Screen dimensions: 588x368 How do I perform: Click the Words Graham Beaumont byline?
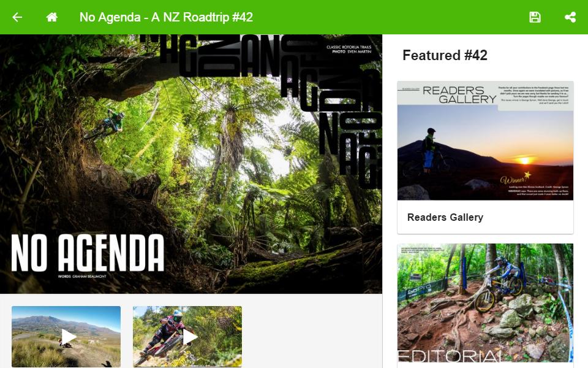82,277
